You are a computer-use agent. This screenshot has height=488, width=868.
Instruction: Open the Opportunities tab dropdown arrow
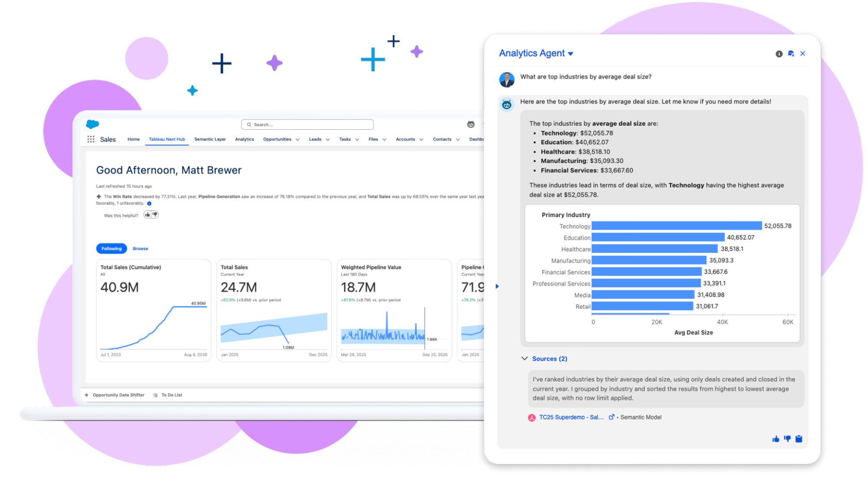click(x=297, y=140)
